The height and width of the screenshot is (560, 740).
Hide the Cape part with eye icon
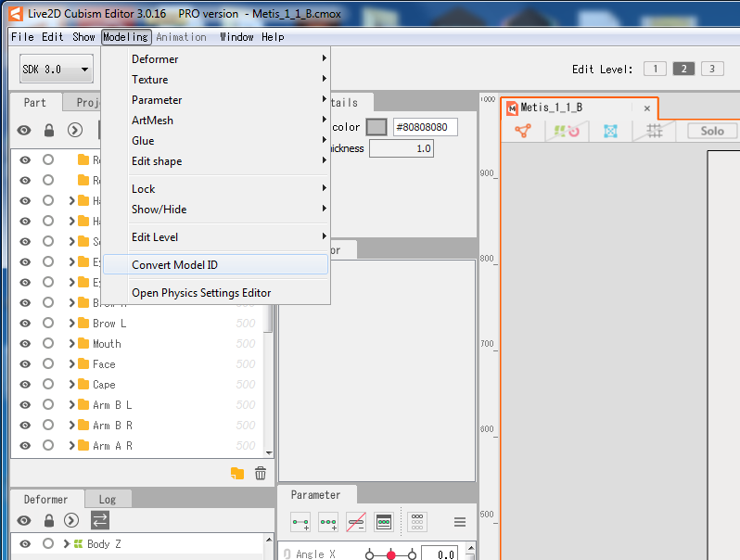point(25,385)
